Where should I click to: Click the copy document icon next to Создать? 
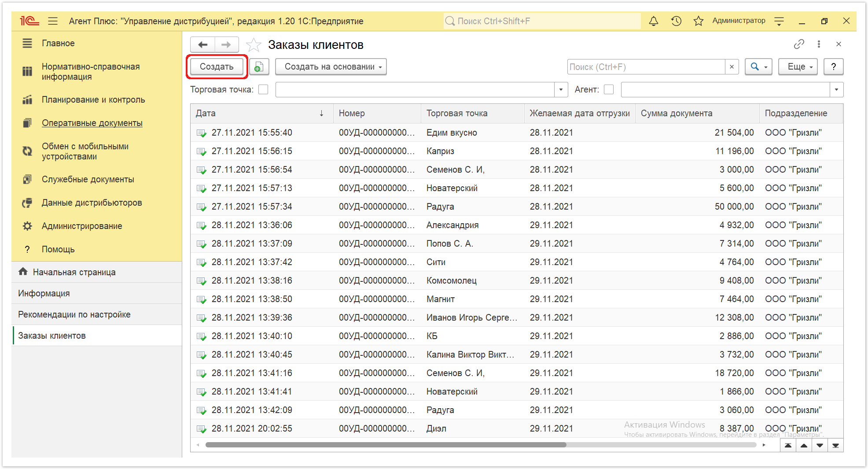(x=259, y=67)
